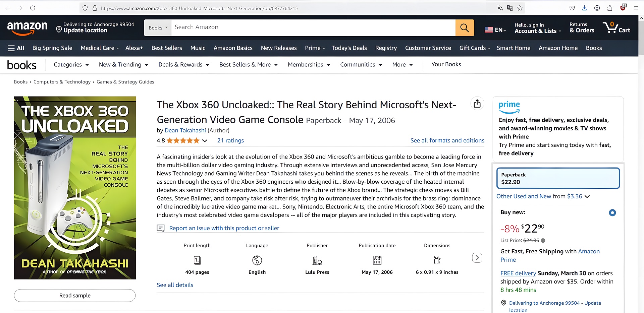The height and width of the screenshot is (313, 644).
Task: Select the Buy new radio button
Action: click(x=612, y=212)
